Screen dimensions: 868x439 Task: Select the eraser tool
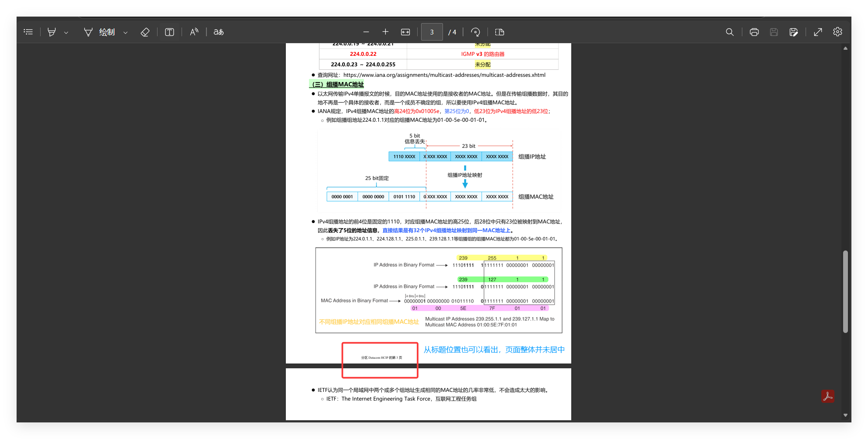tap(145, 32)
